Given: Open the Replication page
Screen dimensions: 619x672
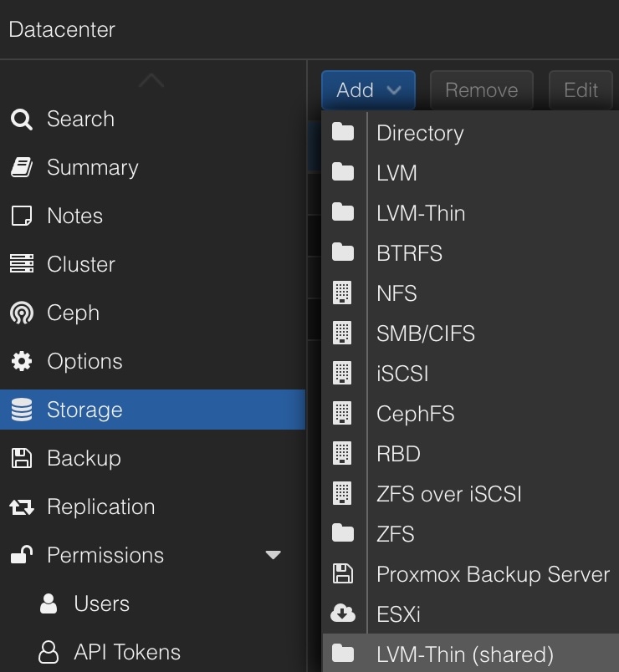Looking at the screenshot, I should coord(153,507).
